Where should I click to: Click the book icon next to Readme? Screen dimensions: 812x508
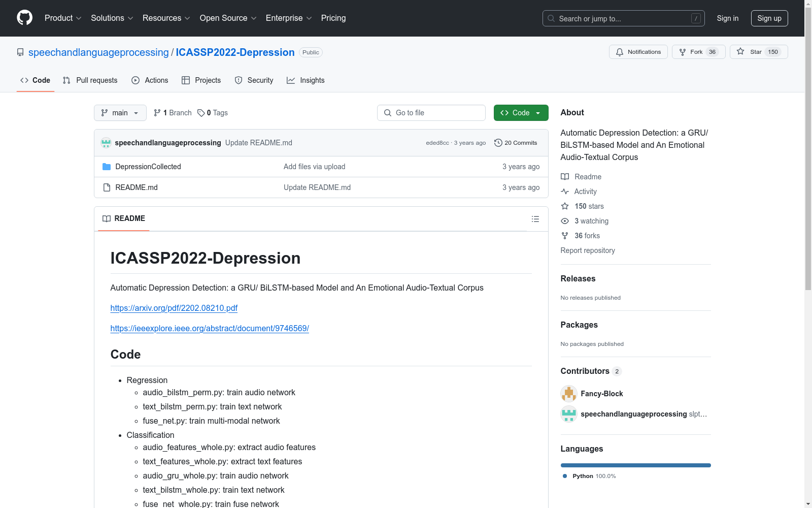click(565, 177)
